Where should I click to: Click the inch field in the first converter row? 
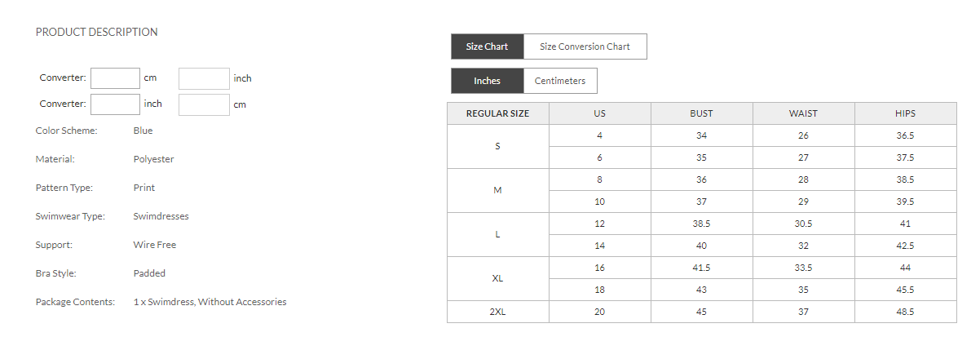[204, 78]
